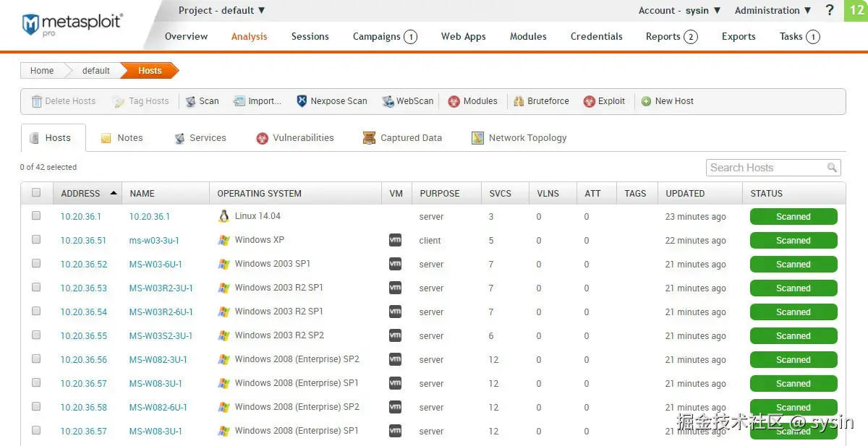
Task: Click Scanned status button for 10.20.36.1
Action: 793,216
